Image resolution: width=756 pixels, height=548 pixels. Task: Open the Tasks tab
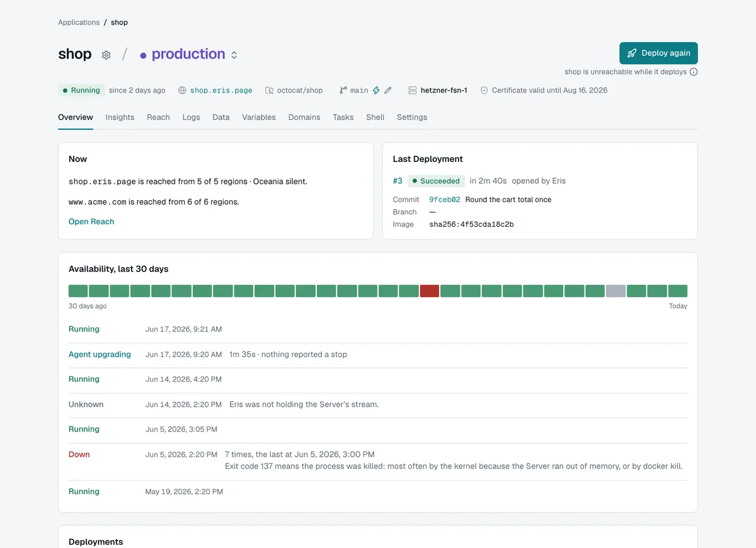click(x=343, y=117)
